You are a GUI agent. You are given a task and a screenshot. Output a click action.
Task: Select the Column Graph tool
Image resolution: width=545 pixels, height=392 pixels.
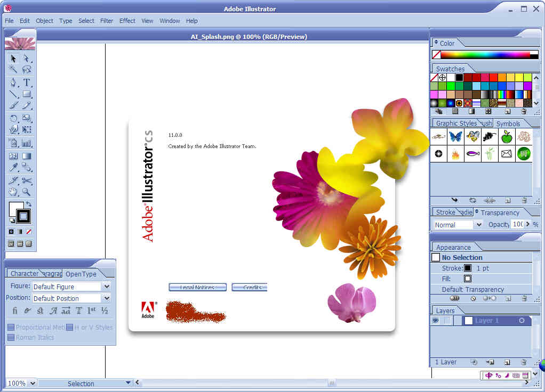click(27, 142)
